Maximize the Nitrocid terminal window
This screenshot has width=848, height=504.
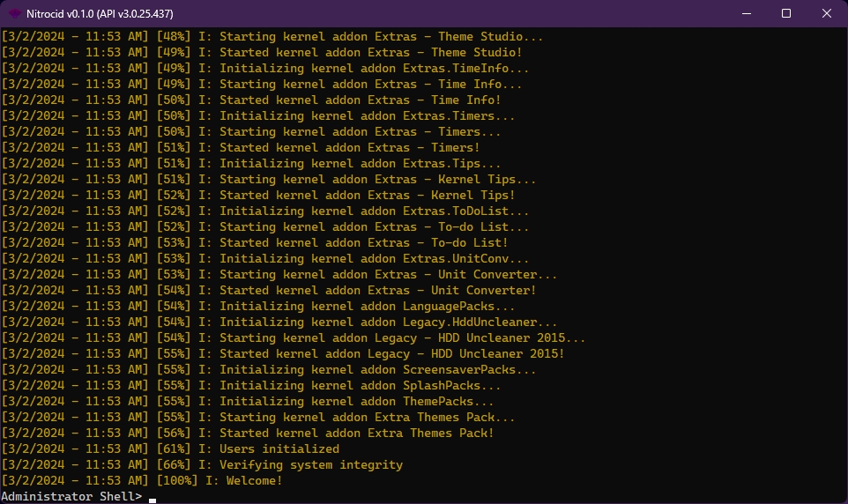click(x=786, y=13)
